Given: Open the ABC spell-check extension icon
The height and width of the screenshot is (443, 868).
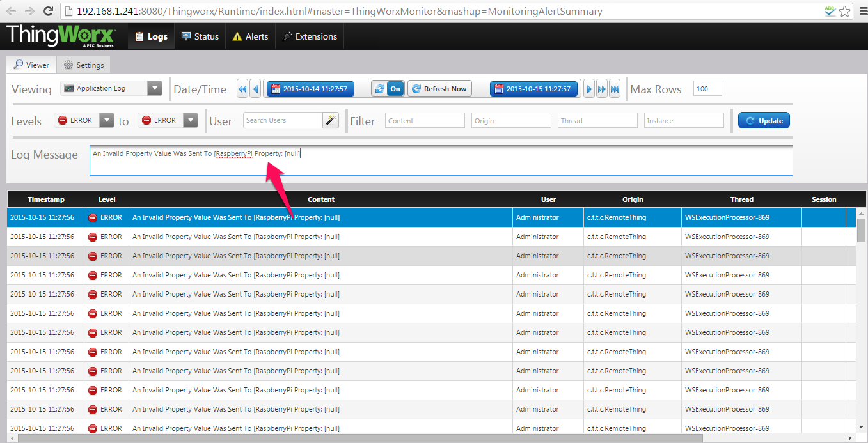Looking at the screenshot, I should click(x=830, y=11).
